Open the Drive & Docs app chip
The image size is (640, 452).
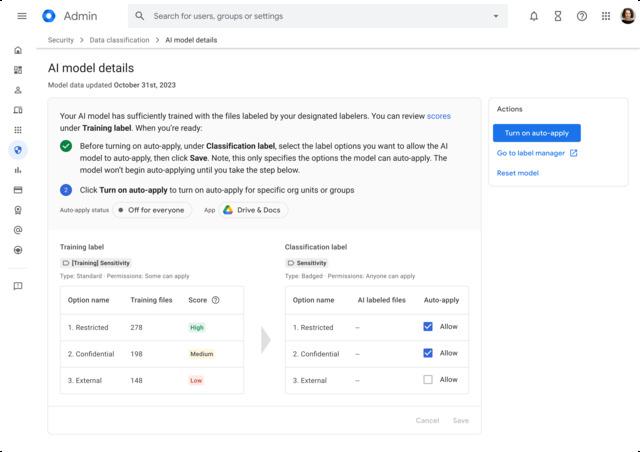point(251,210)
